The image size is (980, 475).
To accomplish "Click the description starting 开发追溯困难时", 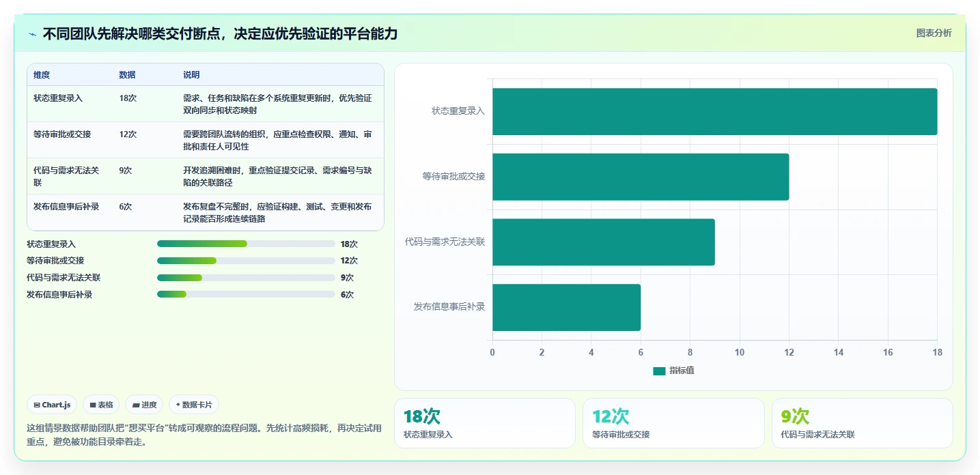I will pos(277,176).
